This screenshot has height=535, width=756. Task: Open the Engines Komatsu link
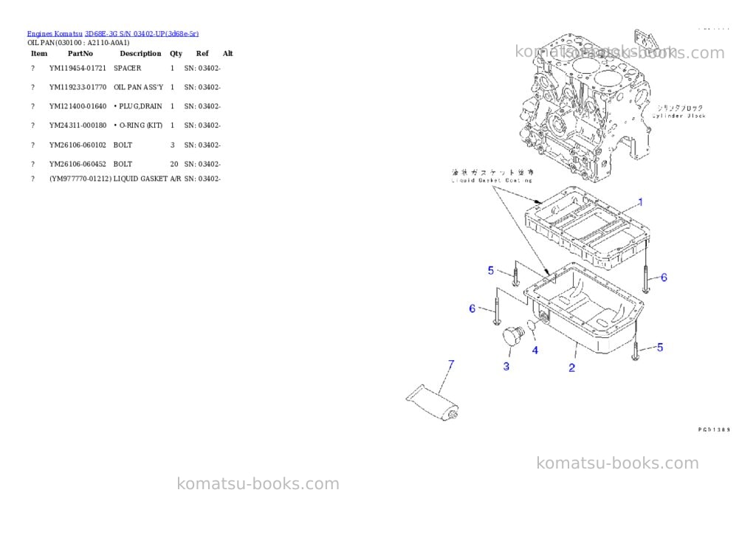(x=55, y=34)
